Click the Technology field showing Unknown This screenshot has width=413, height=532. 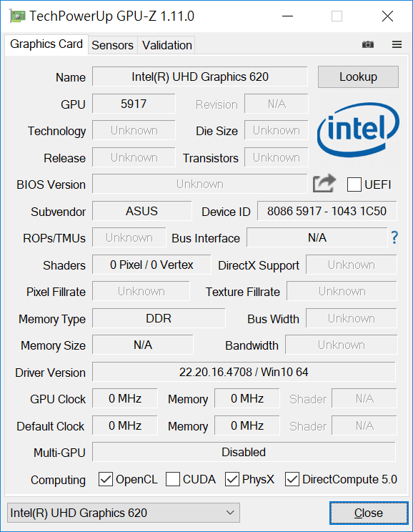click(134, 130)
